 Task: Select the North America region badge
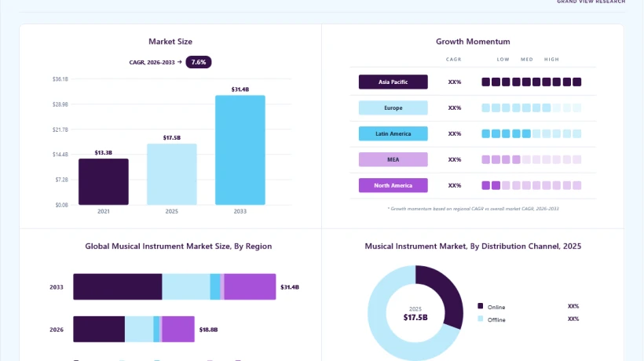click(393, 185)
